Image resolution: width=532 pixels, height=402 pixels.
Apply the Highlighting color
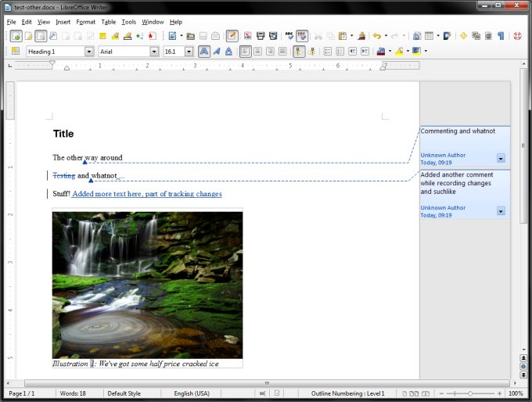tap(399, 52)
